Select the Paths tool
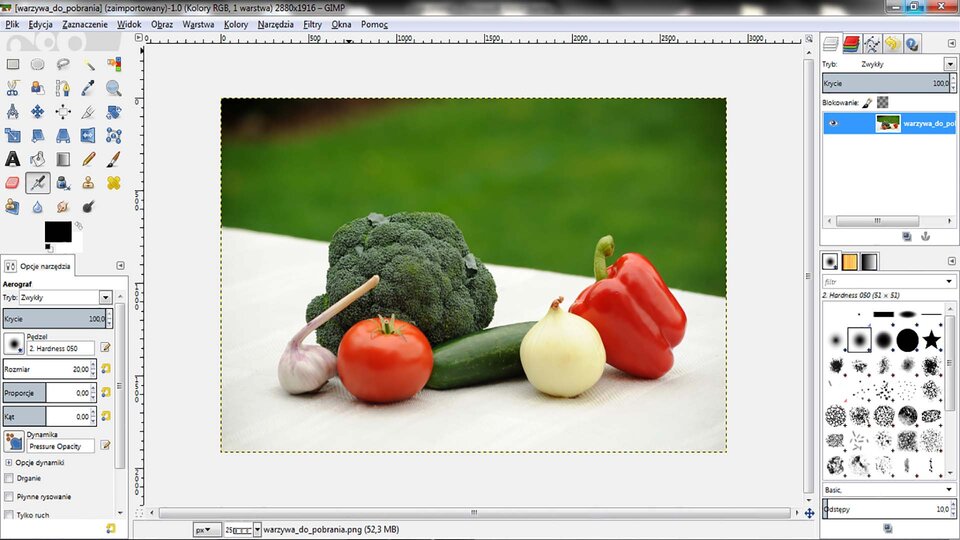960x540 pixels. coord(63,88)
